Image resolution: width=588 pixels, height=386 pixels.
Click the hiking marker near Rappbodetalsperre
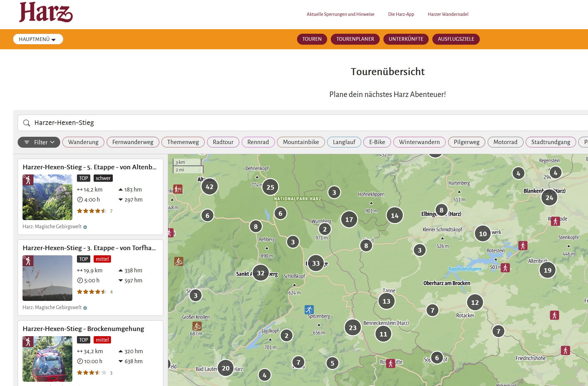(505, 268)
